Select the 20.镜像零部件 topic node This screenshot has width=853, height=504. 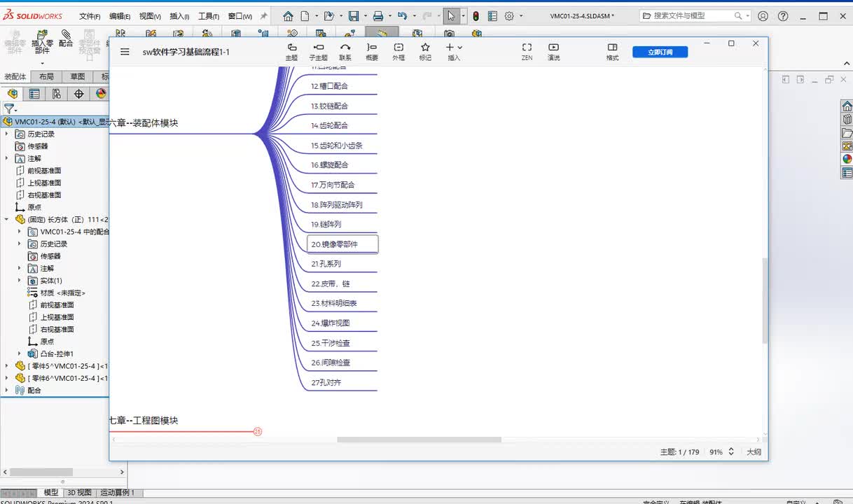tap(342, 244)
